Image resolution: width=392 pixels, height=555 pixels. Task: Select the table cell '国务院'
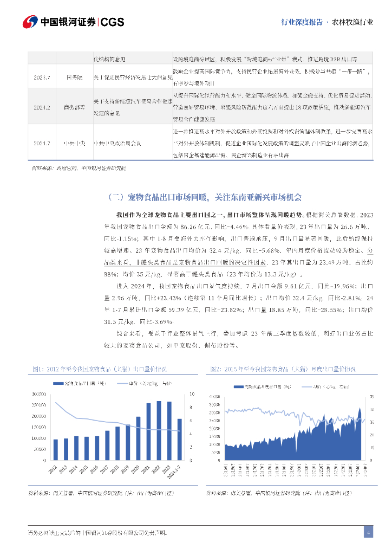coord(74,77)
